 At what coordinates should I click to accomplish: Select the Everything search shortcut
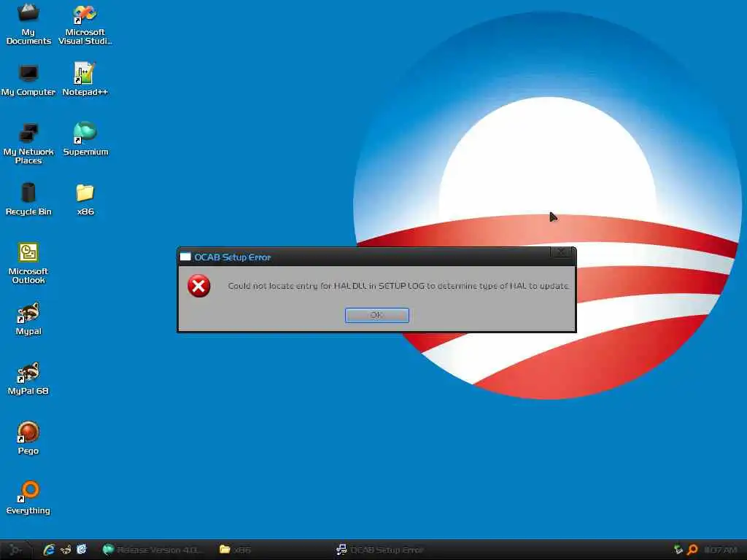(28, 498)
